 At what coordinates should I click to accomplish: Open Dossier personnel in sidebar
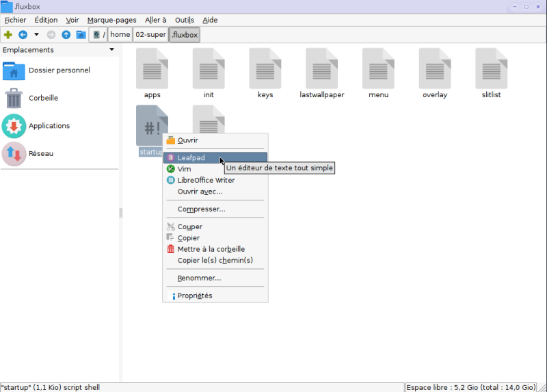[59, 70]
